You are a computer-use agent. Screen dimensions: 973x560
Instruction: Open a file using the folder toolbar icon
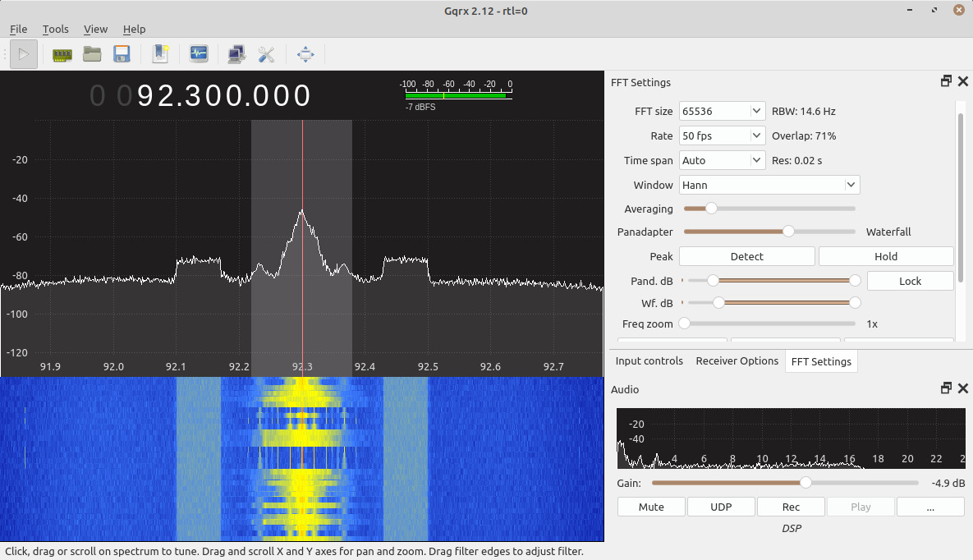(92, 54)
